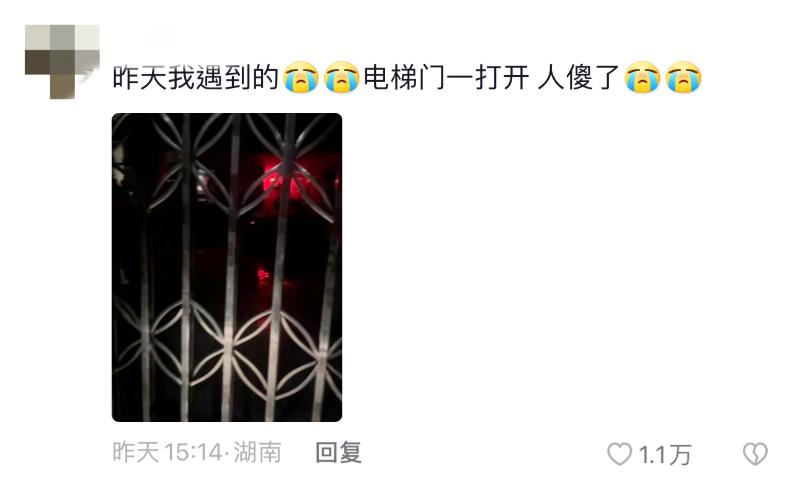The image size is (800, 499).
Task: Click the second crying emoji before 电梯门
Action: click(x=341, y=77)
